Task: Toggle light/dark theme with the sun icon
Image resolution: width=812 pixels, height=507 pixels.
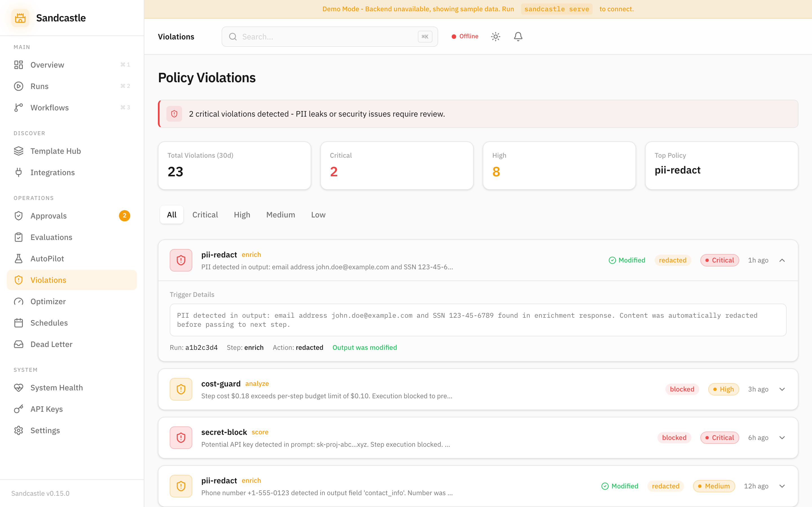Action: [x=496, y=36]
